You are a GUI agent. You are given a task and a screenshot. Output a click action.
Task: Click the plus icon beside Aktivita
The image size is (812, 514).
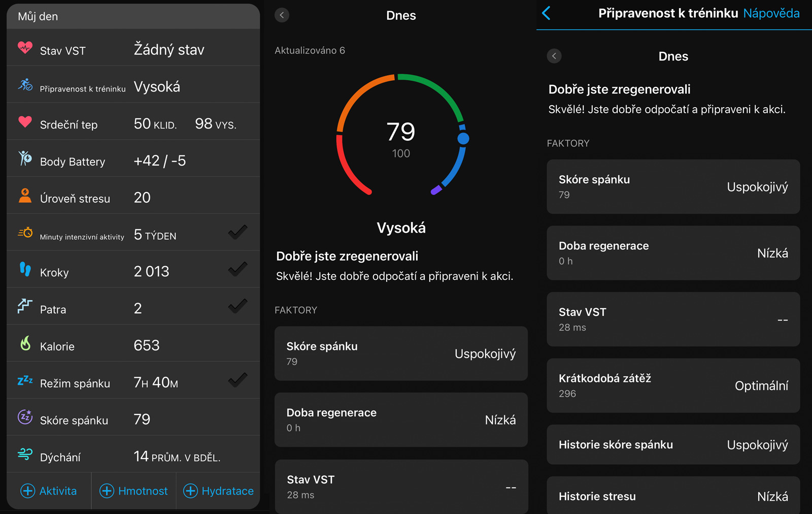coord(27,491)
